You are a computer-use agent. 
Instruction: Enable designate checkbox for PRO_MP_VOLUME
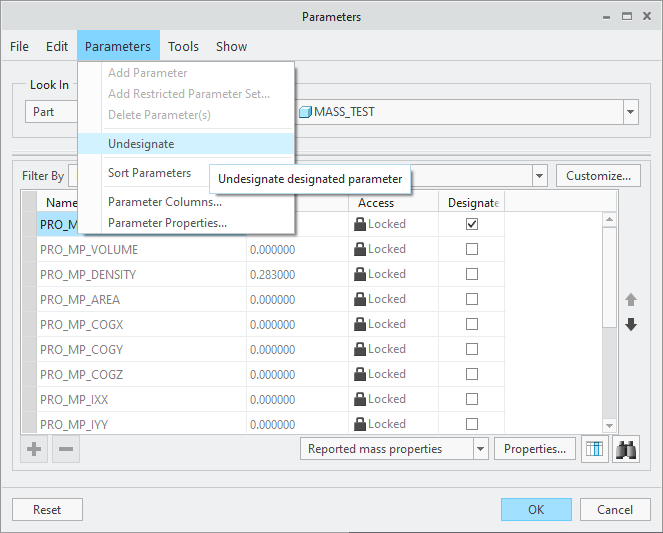coord(472,249)
